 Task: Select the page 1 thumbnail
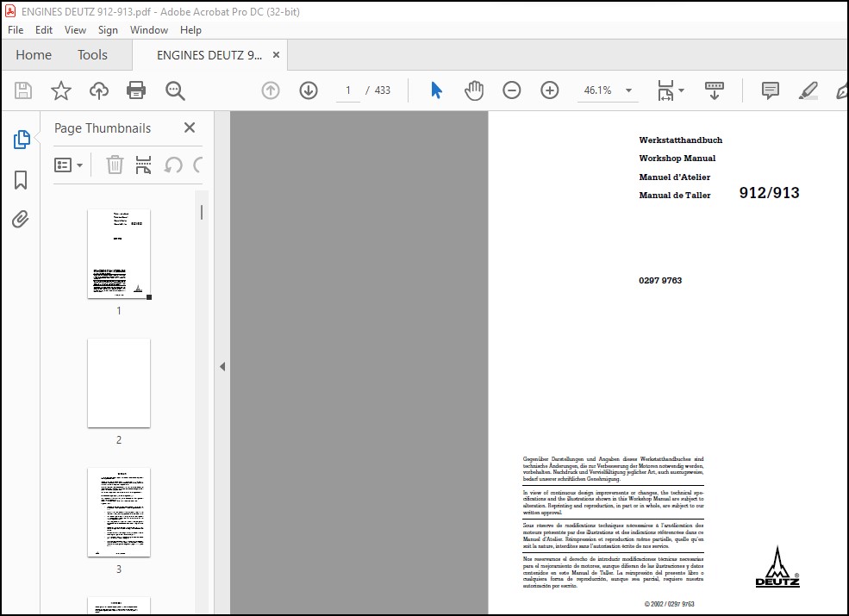(119, 253)
